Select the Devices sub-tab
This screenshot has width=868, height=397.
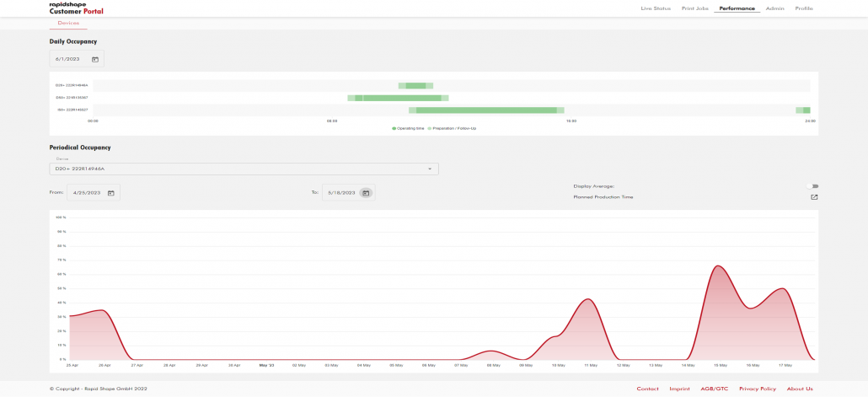68,24
